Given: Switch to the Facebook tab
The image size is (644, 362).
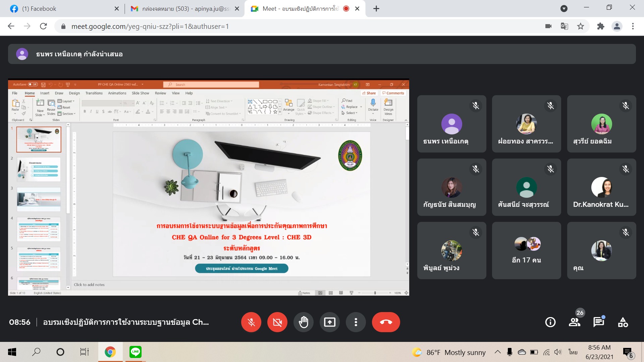Looking at the screenshot, I should tap(60, 9).
